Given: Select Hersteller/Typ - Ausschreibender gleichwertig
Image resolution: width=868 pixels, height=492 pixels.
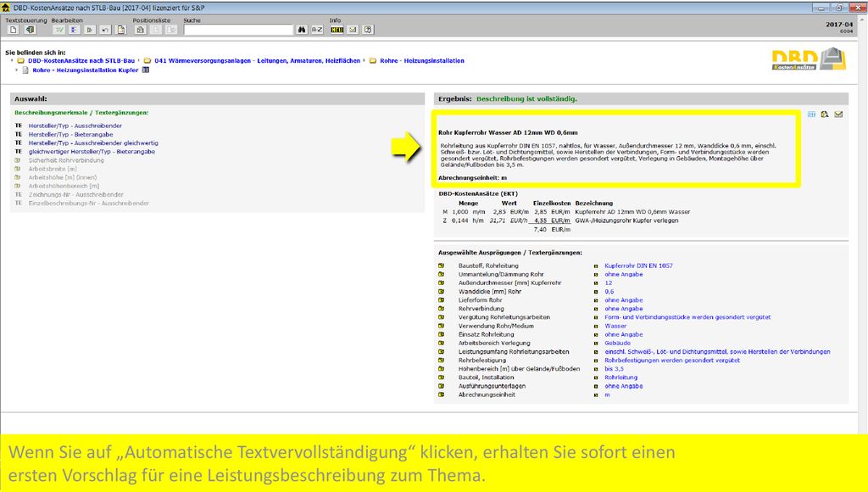Looking at the screenshot, I should click(93, 143).
